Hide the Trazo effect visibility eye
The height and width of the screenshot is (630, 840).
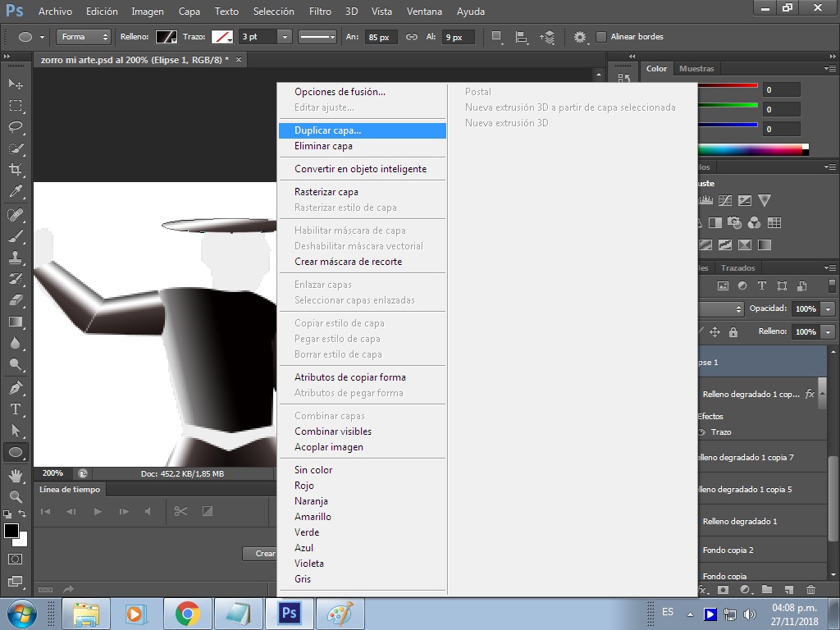point(702,431)
